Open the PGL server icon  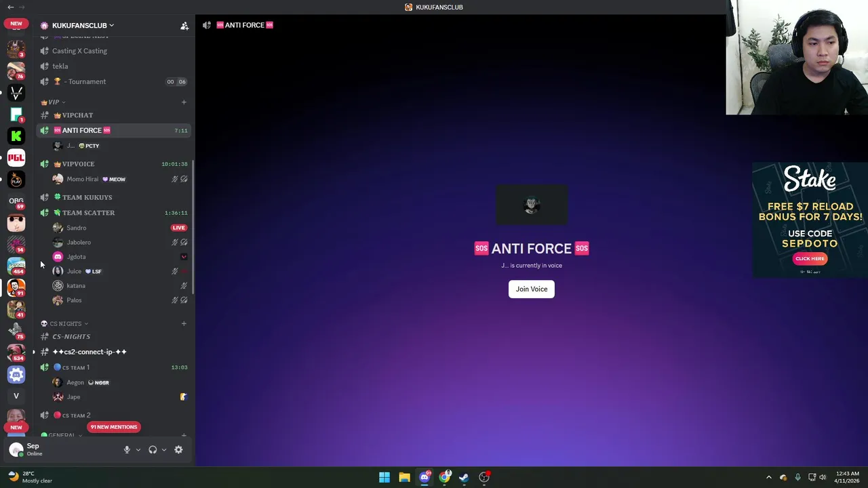click(16, 157)
